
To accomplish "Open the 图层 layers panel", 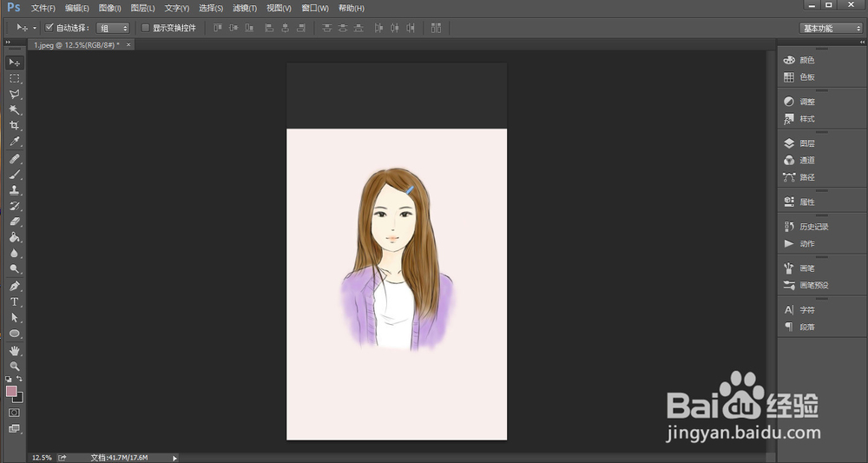I will [806, 143].
